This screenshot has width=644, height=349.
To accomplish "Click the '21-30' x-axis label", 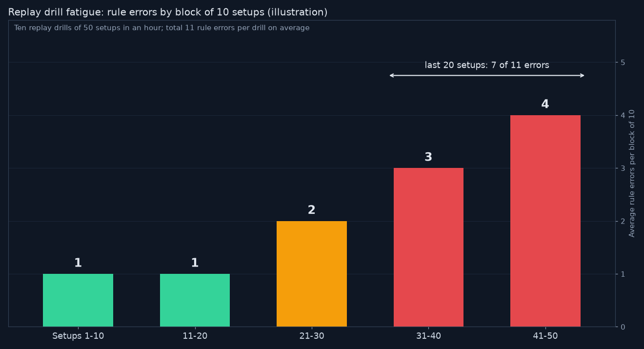I will coord(312,336).
